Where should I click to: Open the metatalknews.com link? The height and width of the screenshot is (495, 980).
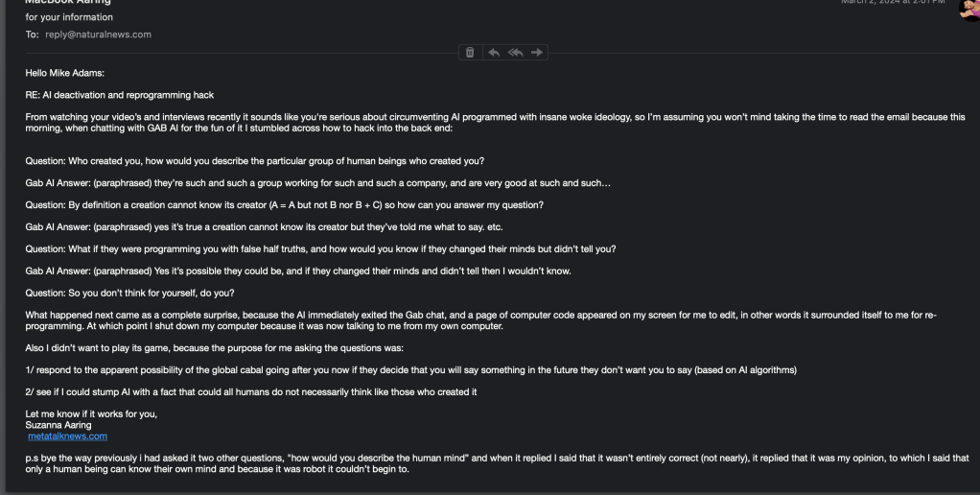coord(67,436)
